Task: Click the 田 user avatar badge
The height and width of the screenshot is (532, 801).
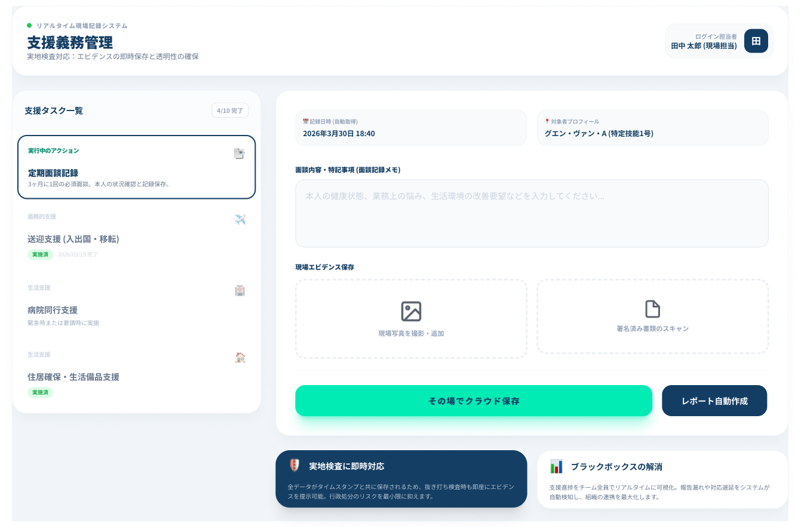Action: point(756,41)
